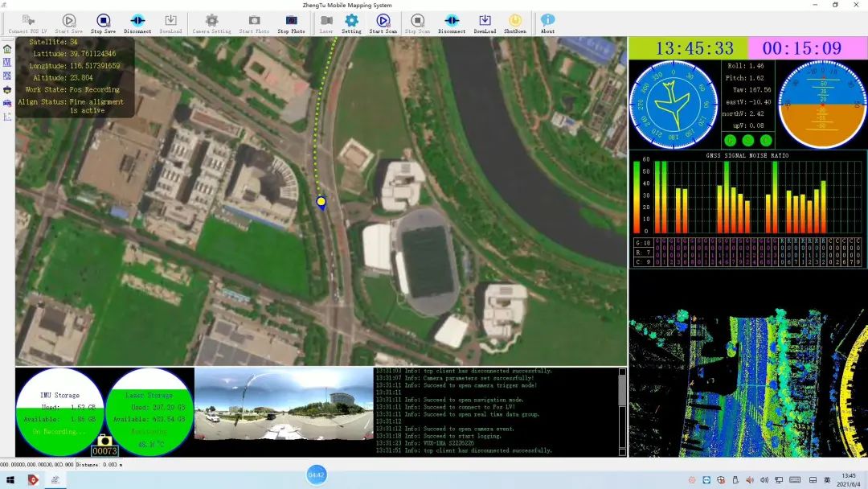Click the artificial horizon attitude indicator
The width and height of the screenshot is (868, 489).
(823, 105)
